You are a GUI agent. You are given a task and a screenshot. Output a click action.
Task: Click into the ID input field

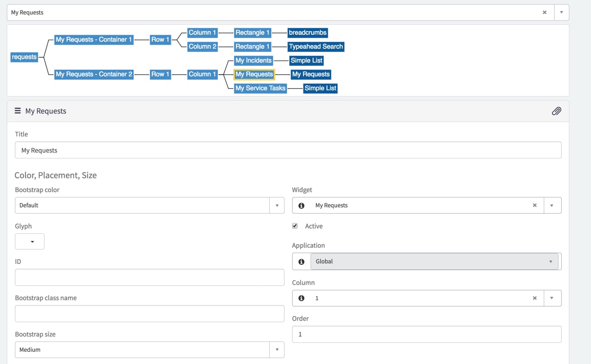pyautogui.click(x=149, y=277)
